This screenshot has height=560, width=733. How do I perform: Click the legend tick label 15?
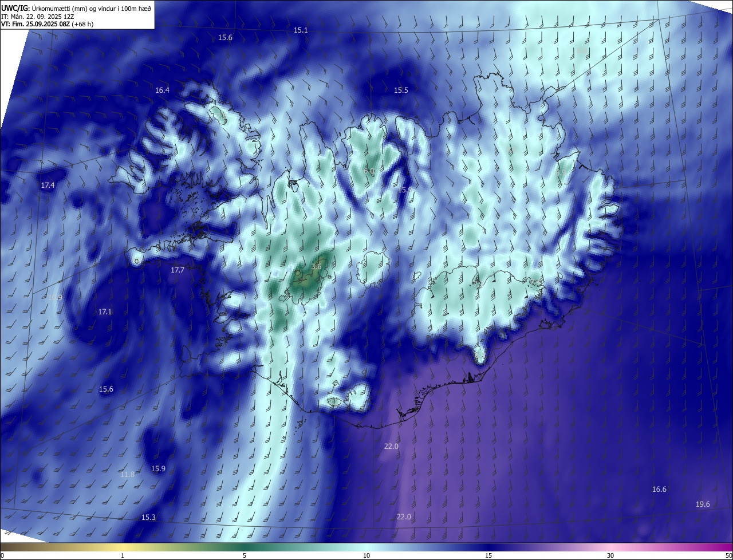pos(488,555)
